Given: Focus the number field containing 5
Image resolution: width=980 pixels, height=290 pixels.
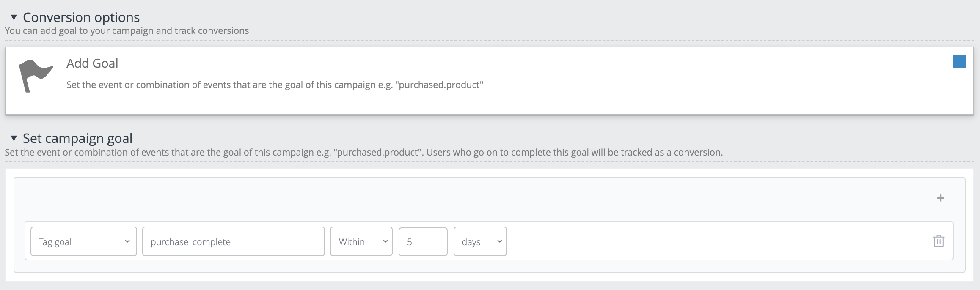Looking at the screenshot, I should (x=422, y=241).
